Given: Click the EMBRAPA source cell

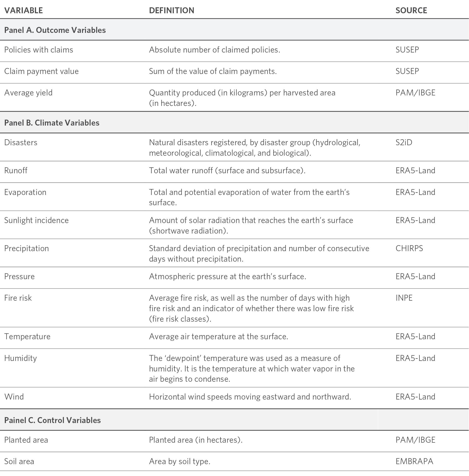Looking at the screenshot, I should [414, 461].
